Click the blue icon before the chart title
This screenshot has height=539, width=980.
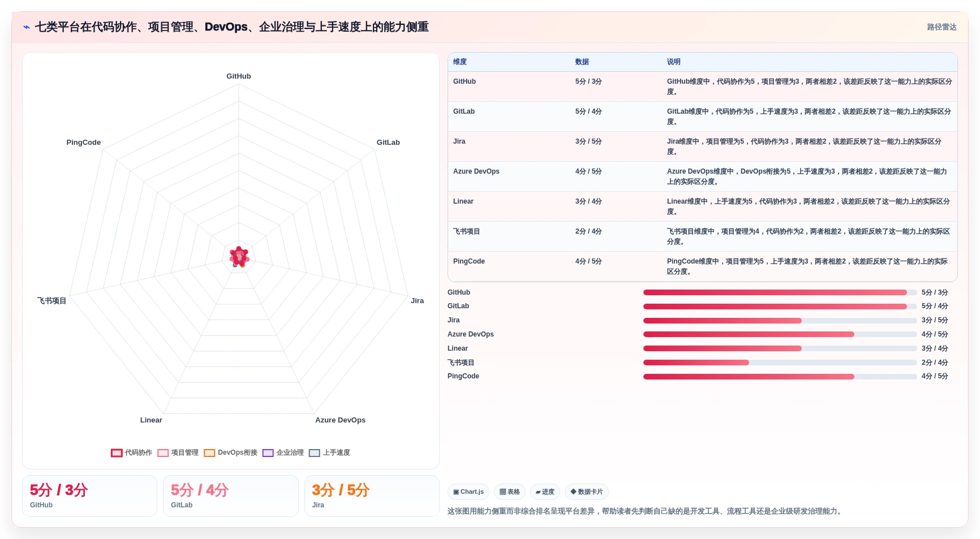point(27,27)
